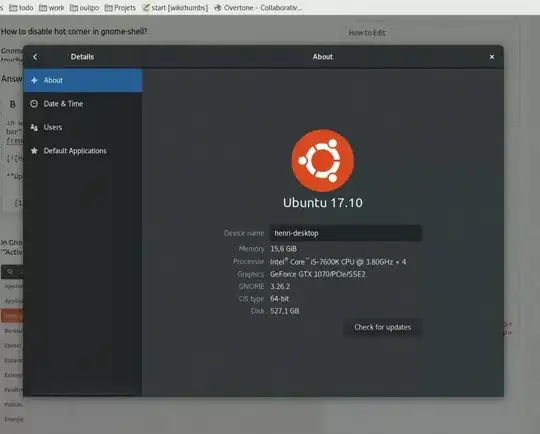The width and height of the screenshot is (540, 434).
Task: Click the Details title in header bar
Action: coord(82,57)
